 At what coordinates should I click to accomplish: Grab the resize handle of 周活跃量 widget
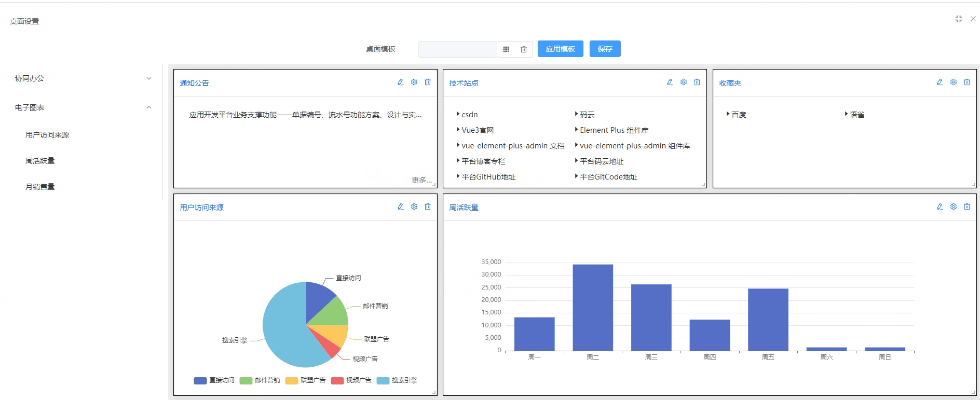coord(973,392)
